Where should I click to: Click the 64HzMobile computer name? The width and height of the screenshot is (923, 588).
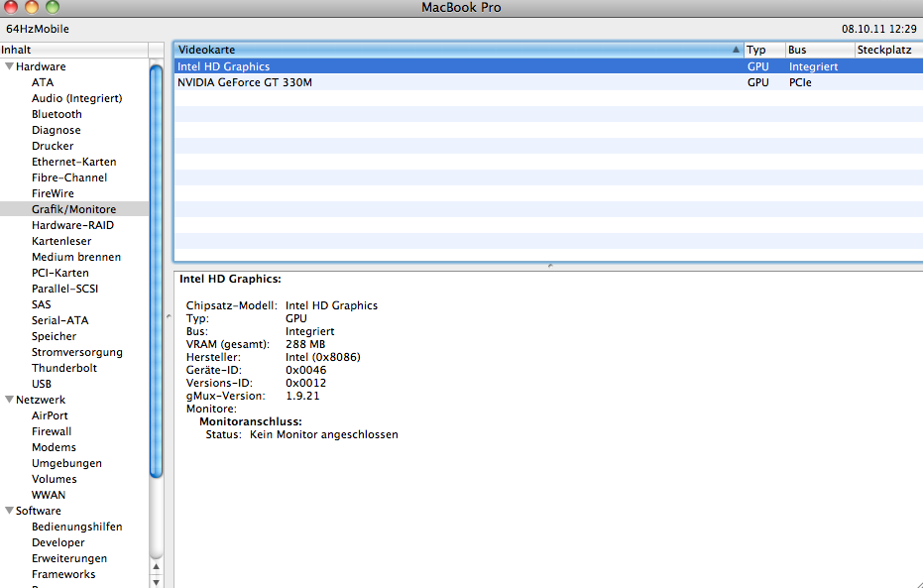coord(37,29)
